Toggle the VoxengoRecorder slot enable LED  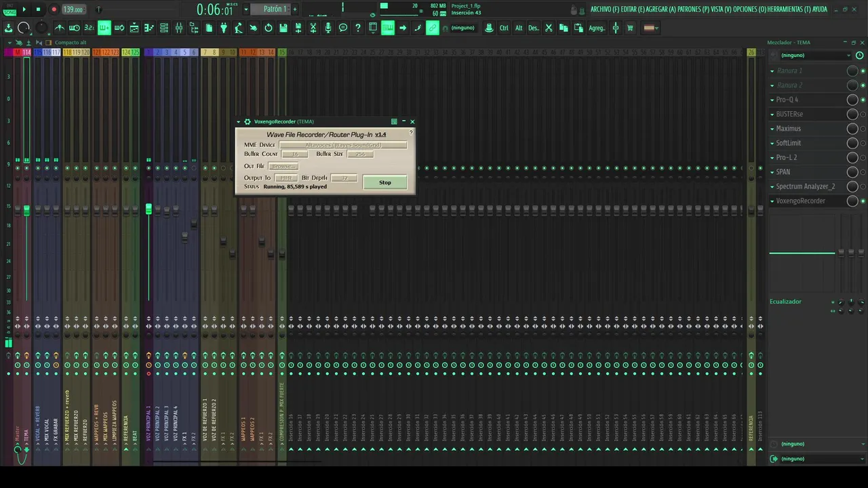point(863,201)
